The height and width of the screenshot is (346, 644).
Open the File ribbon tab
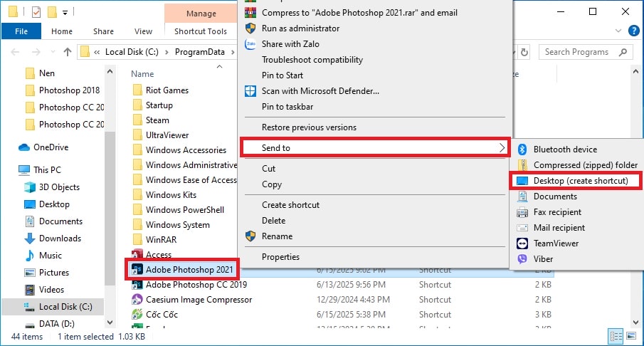point(21,31)
